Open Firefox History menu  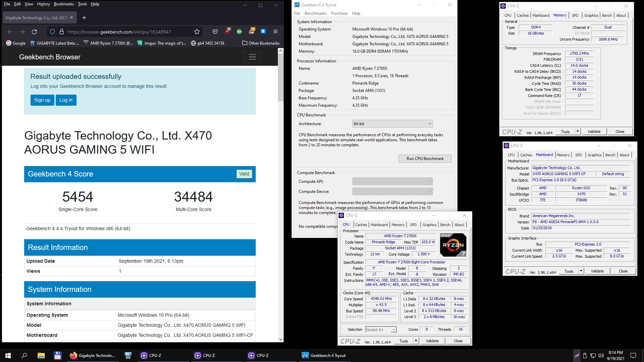(x=43, y=4)
